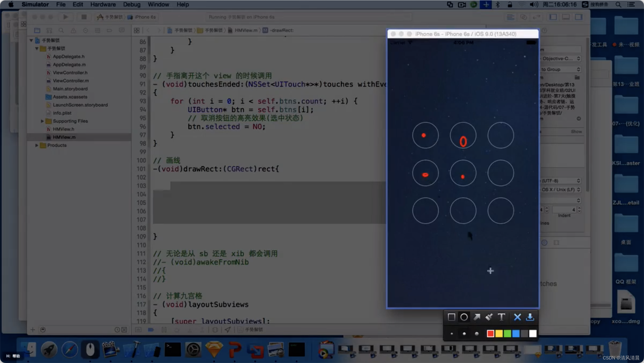Open the Hardware menu
Viewport: 644px width, 363px height.
tap(103, 5)
